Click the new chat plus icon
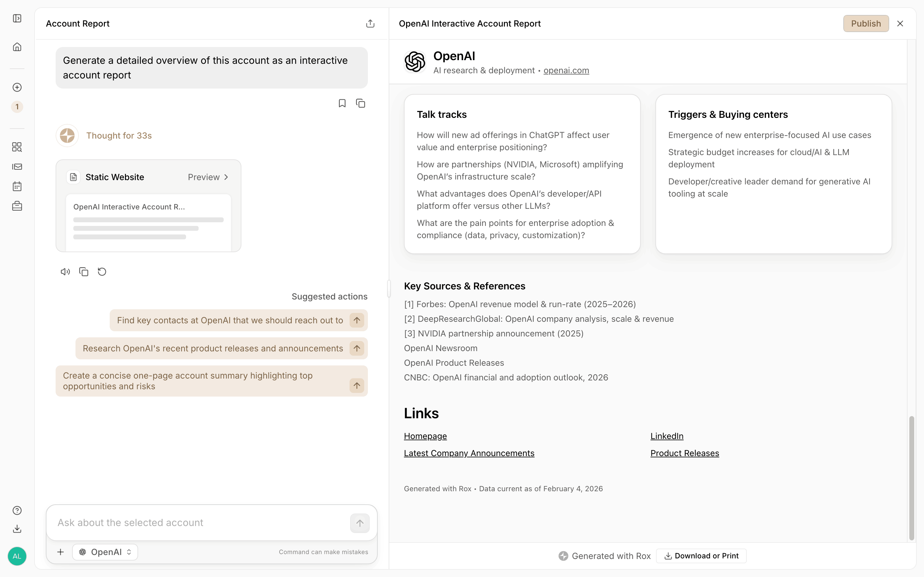The image size is (924, 577). pos(17,87)
